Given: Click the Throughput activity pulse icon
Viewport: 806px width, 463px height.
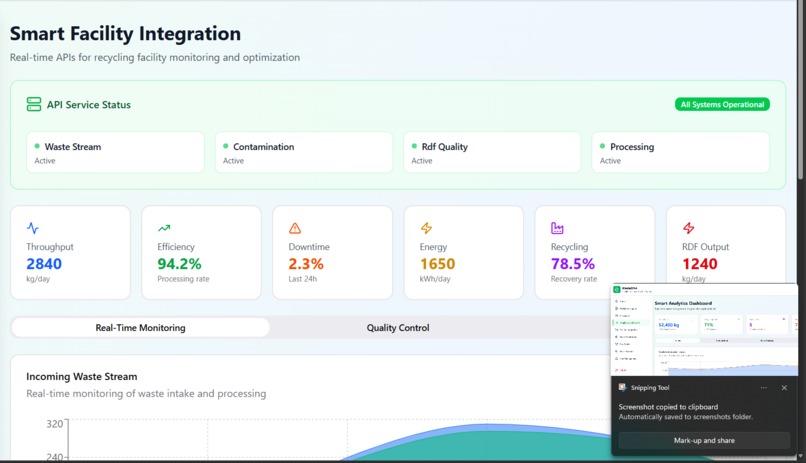Looking at the screenshot, I should point(32,228).
